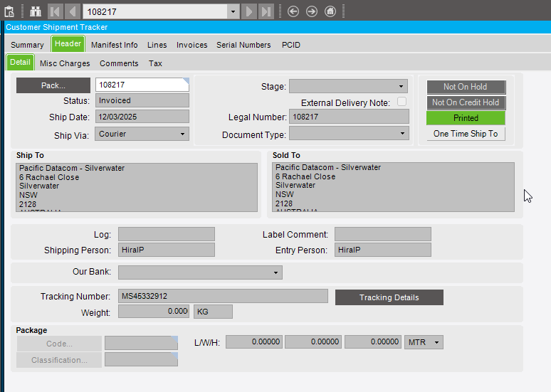Screen dimensions: 551x392
Task: Click the Weight value field
Action: (x=154, y=311)
